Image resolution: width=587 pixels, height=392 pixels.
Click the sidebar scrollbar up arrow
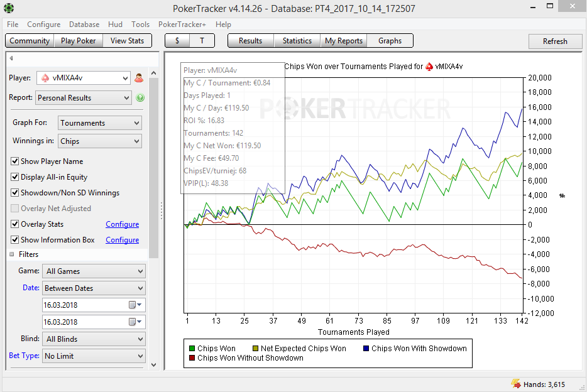click(153, 73)
